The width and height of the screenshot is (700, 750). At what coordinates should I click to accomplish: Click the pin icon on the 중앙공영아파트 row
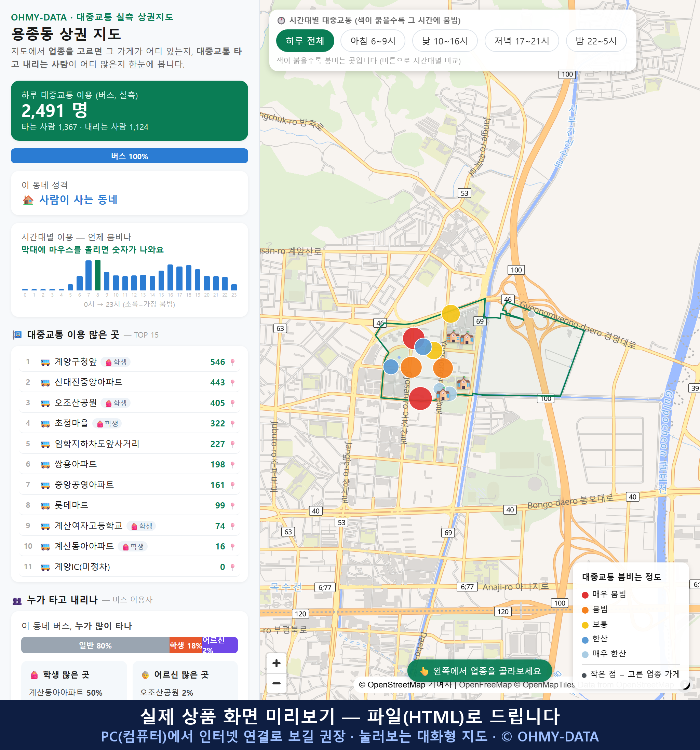pos(232,485)
